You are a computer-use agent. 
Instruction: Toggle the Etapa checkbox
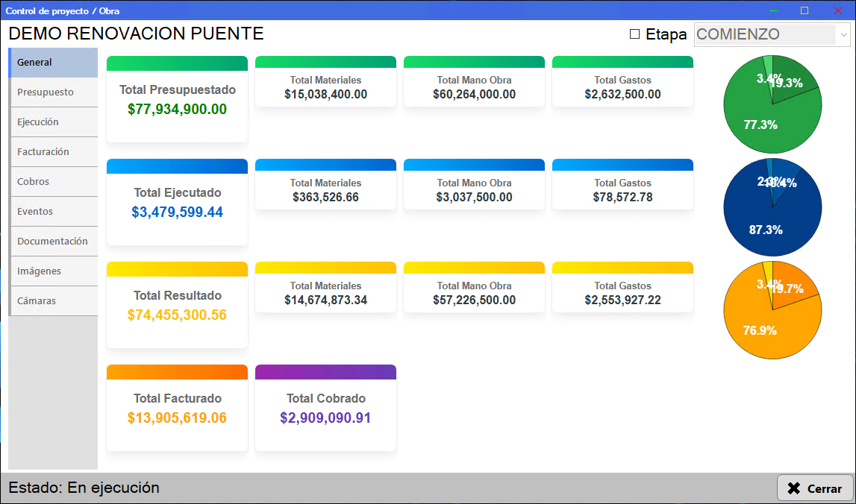[x=635, y=34]
